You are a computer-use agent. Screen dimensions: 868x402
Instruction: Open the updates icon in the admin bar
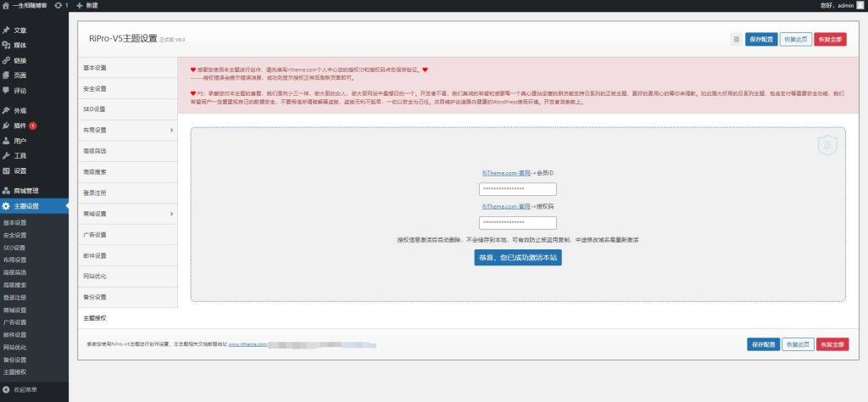click(58, 5)
